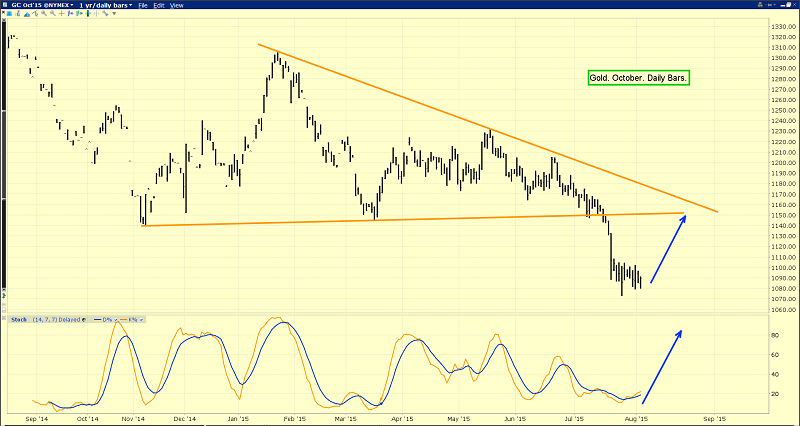Click the blue arrow on price chart

(x=668, y=248)
